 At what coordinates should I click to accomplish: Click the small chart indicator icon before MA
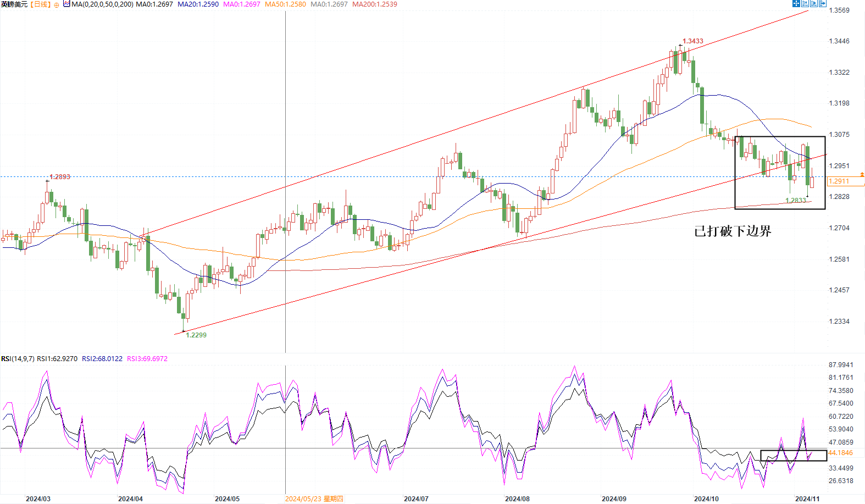(66, 4)
